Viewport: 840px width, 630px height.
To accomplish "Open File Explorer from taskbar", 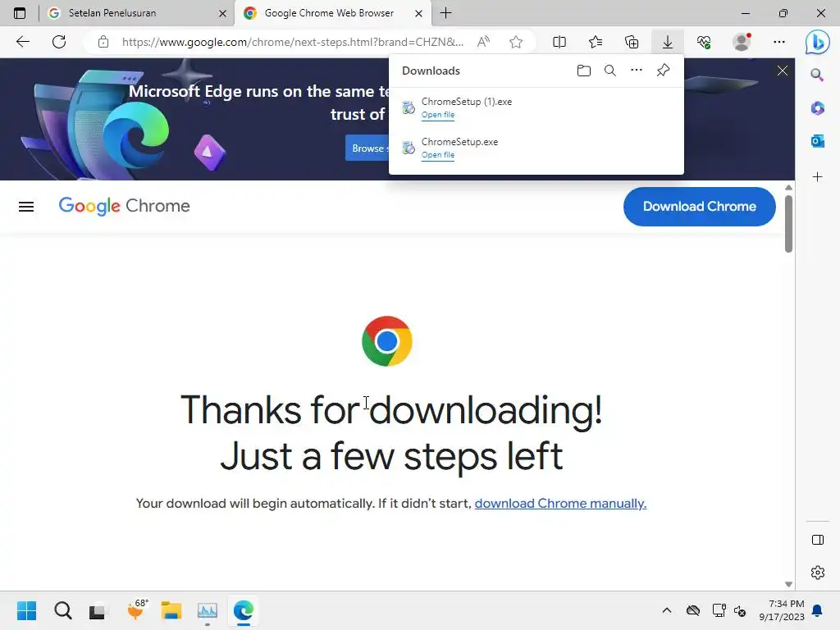I will (x=171, y=610).
